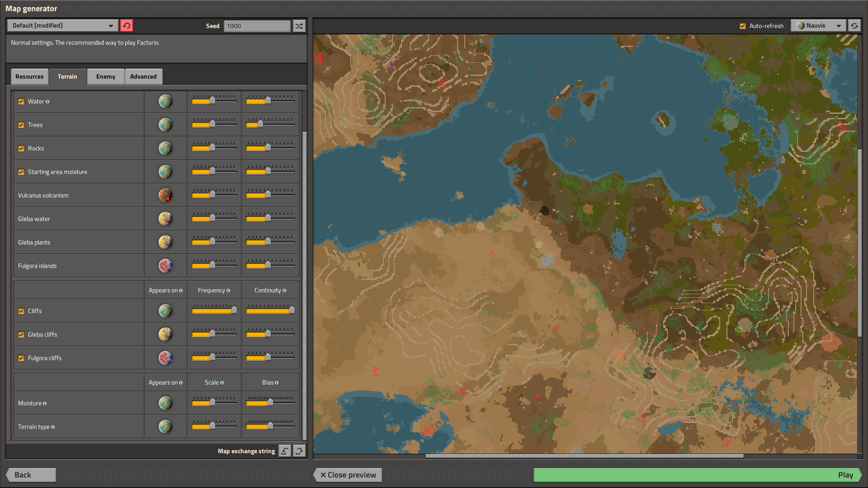Click Nauvis planet icon in Terrain type row
This screenshot has width=868, height=488.
pyautogui.click(x=165, y=427)
